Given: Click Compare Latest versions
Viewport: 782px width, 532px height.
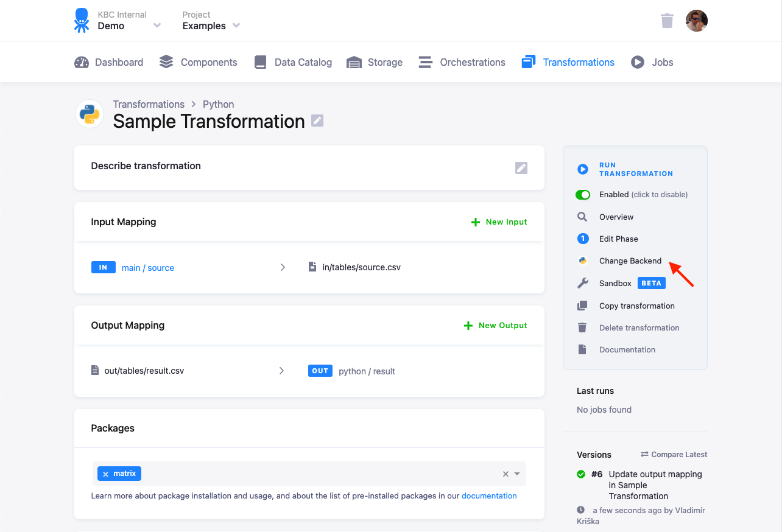Looking at the screenshot, I should click(674, 455).
